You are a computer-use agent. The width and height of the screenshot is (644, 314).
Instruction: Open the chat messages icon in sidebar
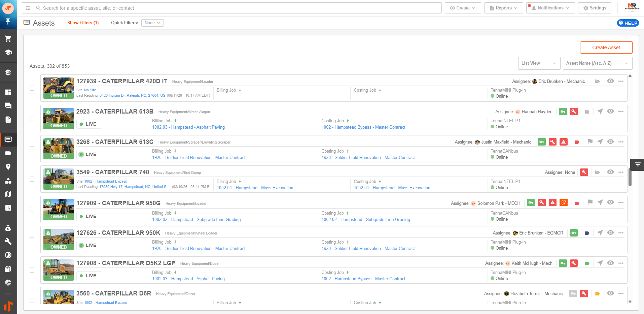point(8,106)
